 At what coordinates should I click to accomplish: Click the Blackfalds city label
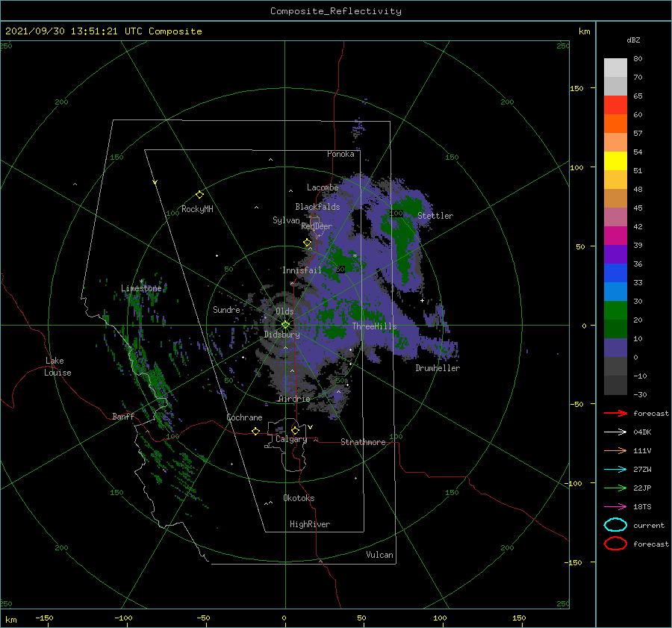(317, 207)
